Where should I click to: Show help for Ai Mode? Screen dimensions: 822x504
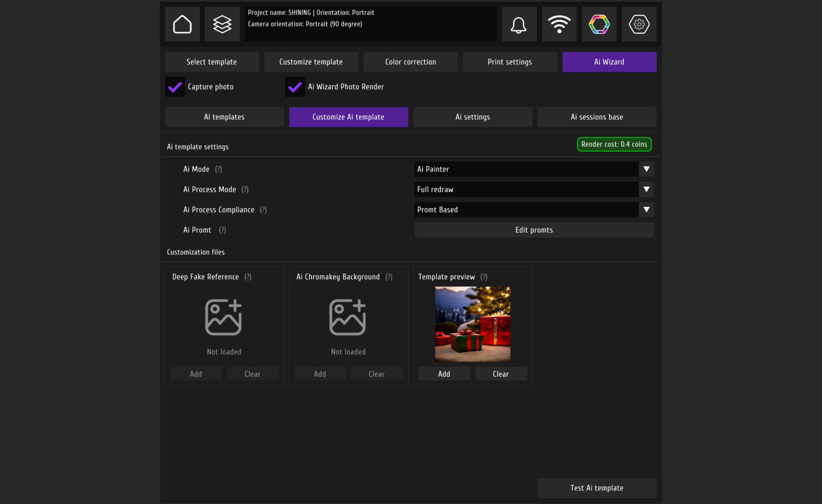click(x=219, y=169)
